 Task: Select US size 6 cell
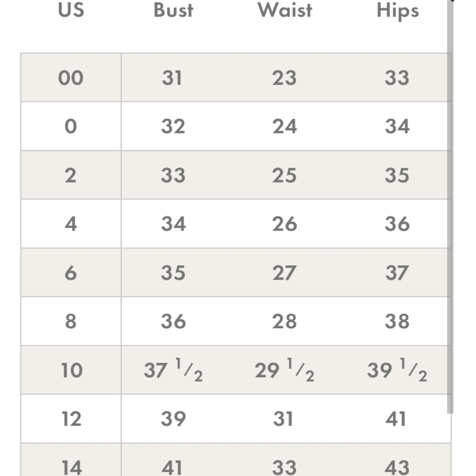pos(71,273)
